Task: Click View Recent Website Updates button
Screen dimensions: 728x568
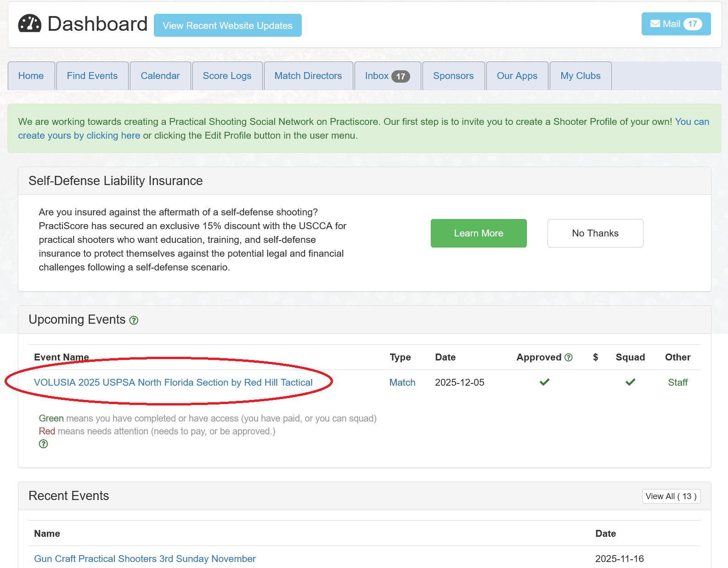Action: pos(227,25)
